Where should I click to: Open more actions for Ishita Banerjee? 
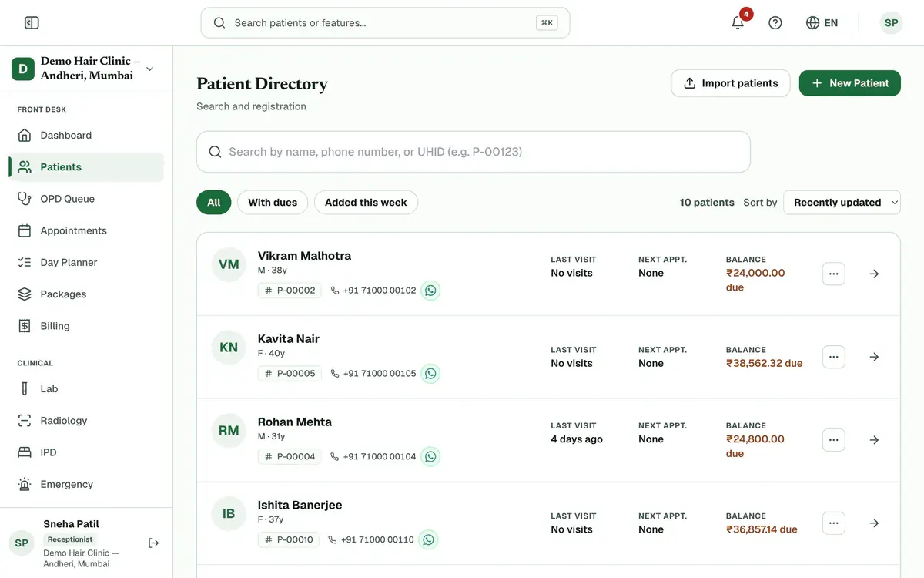pos(834,523)
